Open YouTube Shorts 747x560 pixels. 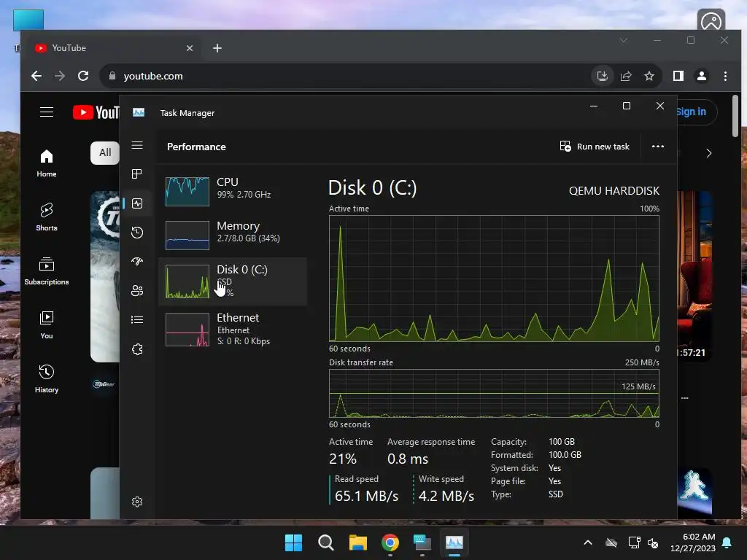[47, 217]
